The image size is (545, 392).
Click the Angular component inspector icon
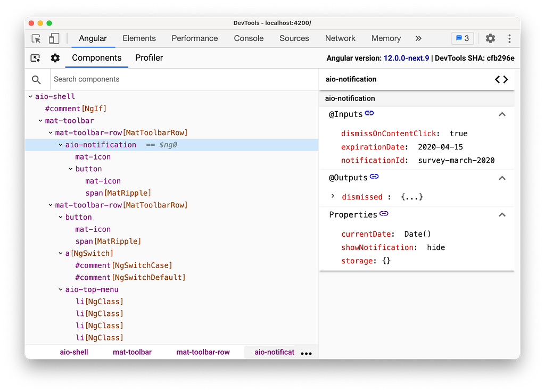[35, 58]
